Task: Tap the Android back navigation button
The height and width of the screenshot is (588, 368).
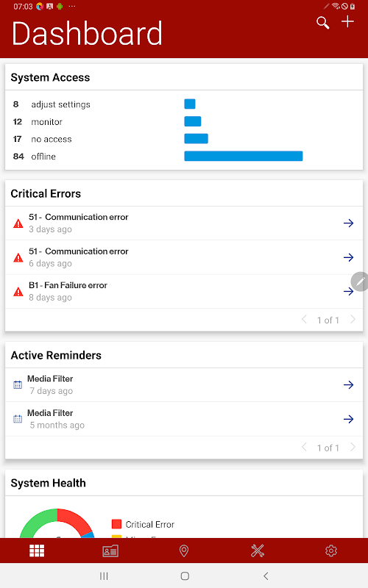Action: [266, 576]
